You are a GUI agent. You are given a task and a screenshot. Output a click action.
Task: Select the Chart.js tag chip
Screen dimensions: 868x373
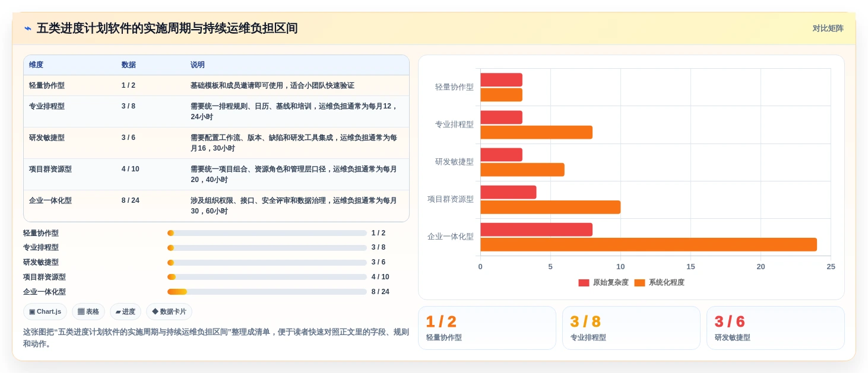[x=45, y=311]
